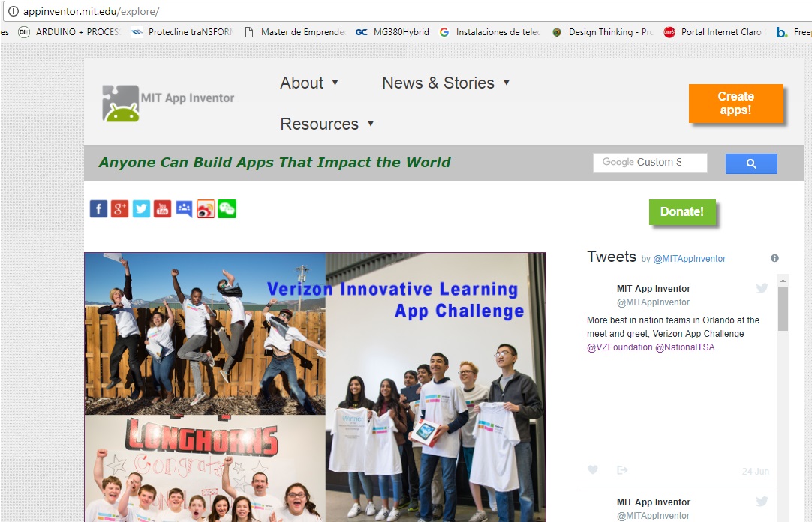This screenshot has width=812, height=522.
Task: Click the MIT App Inventor logo
Action: pos(168,103)
